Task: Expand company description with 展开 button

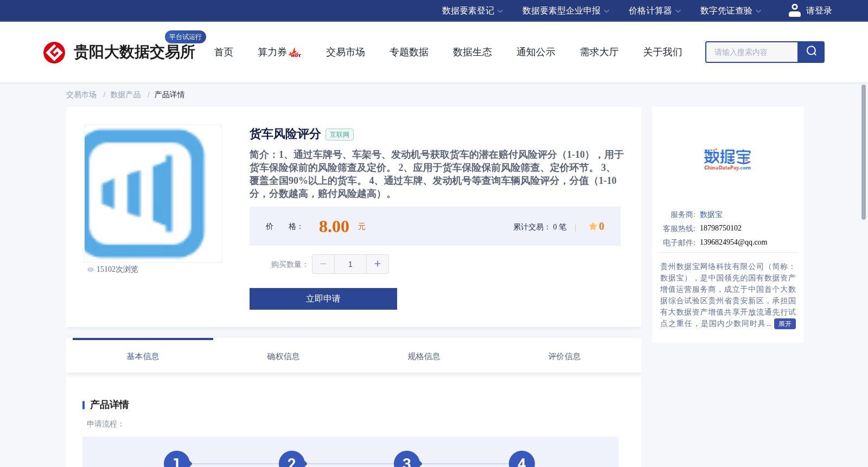Action: click(784, 324)
